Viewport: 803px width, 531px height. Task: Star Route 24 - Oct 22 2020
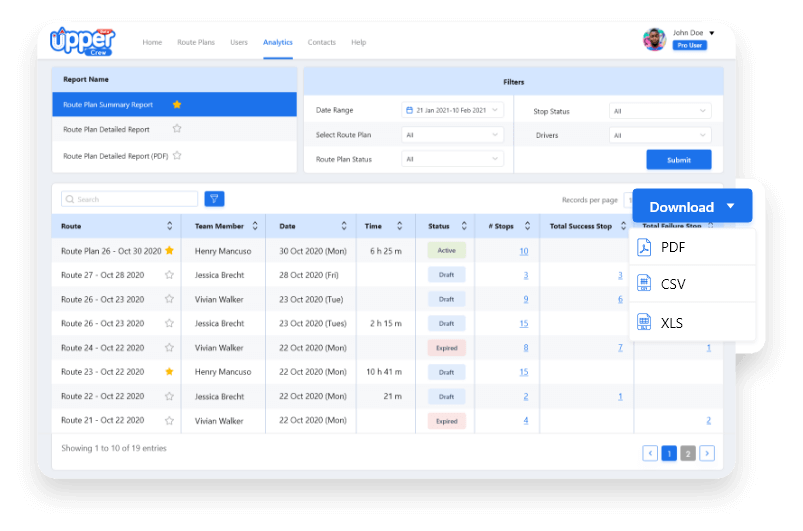(170, 348)
